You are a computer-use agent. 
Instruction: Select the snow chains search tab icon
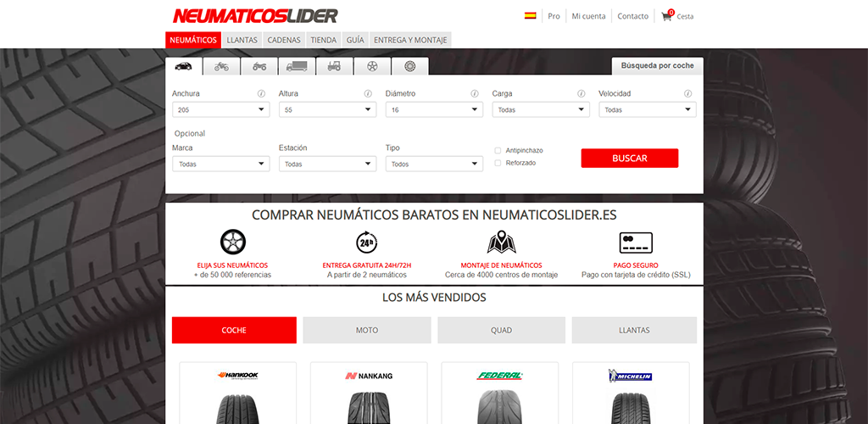pos(409,66)
